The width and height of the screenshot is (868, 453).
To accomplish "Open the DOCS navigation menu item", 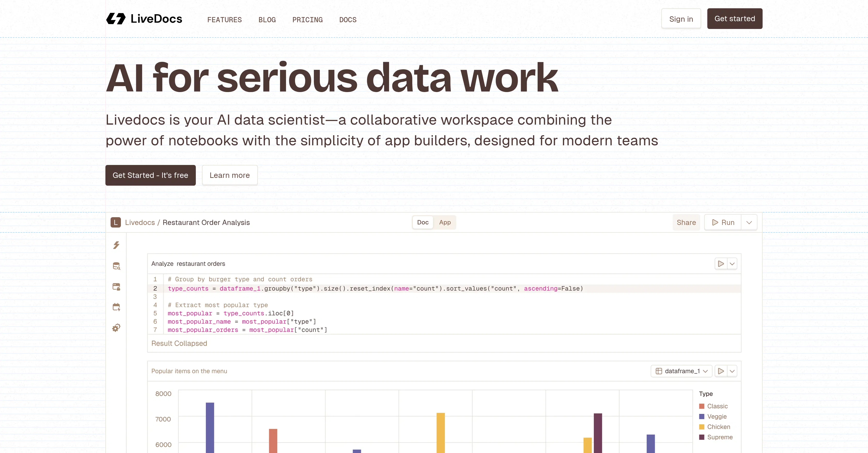I will [x=348, y=20].
